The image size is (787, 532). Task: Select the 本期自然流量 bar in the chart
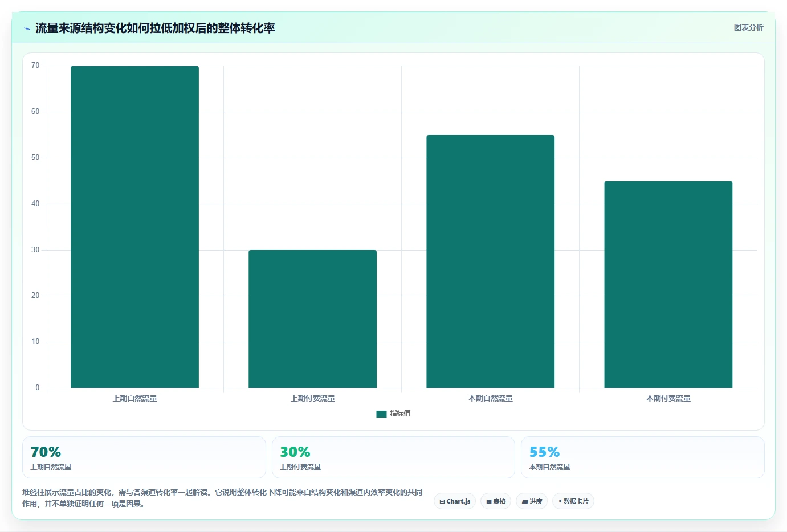point(490,261)
